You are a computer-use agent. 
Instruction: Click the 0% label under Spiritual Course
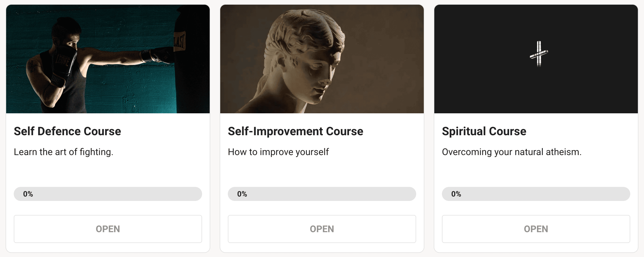pyautogui.click(x=456, y=194)
